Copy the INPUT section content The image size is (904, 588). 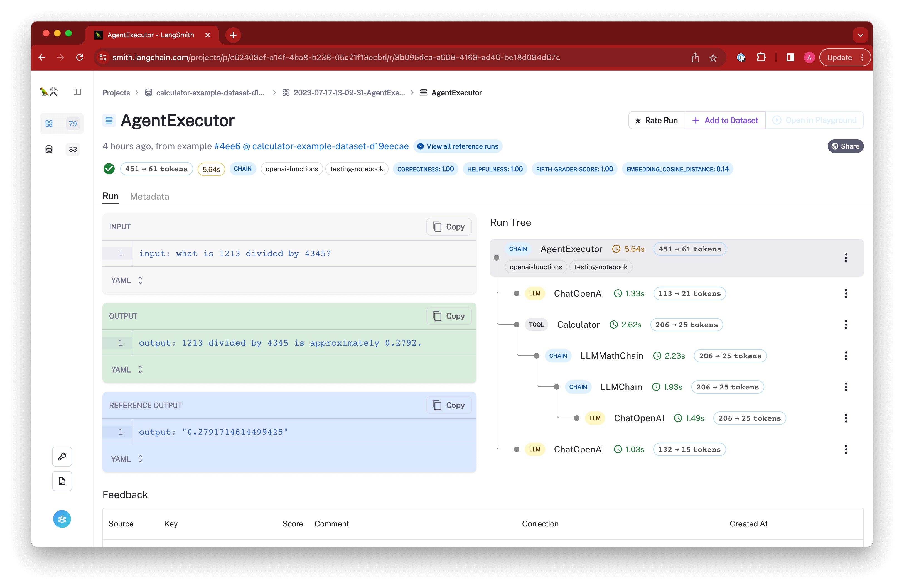(x=449, y=227)
